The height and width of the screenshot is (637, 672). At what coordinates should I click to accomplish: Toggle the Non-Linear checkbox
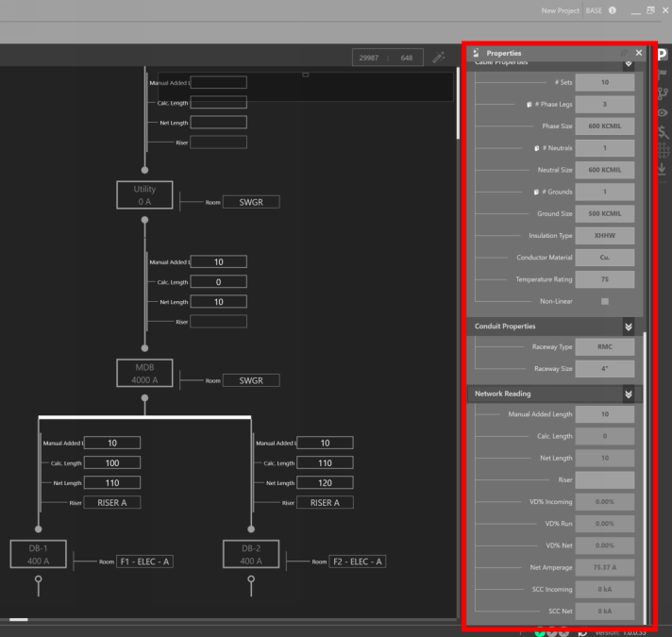605,301
